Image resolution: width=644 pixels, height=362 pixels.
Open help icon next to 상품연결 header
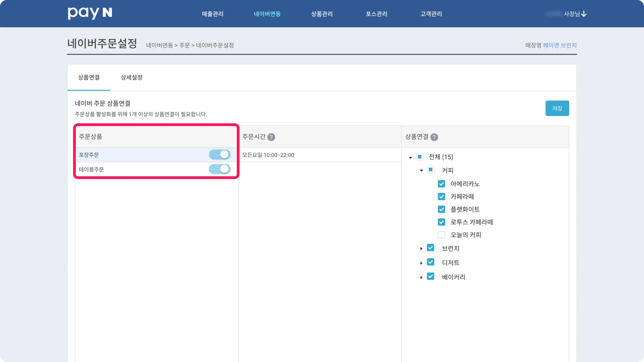click(434, 137)
